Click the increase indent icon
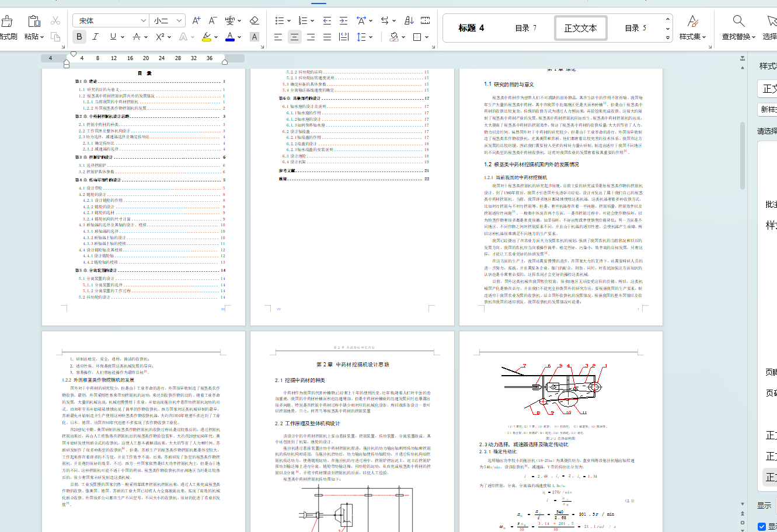Viewport: 777px width, 532px height. [x=343, y=20]
